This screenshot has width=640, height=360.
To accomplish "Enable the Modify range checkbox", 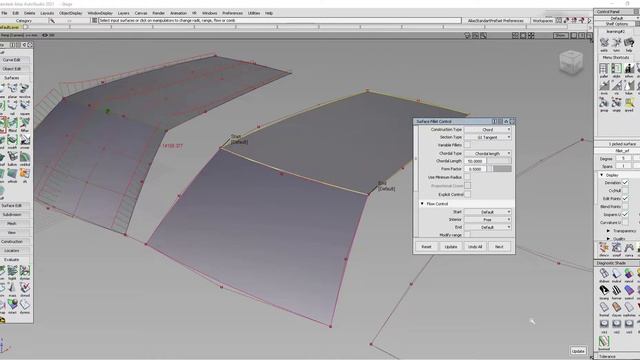I will point(467,235).
